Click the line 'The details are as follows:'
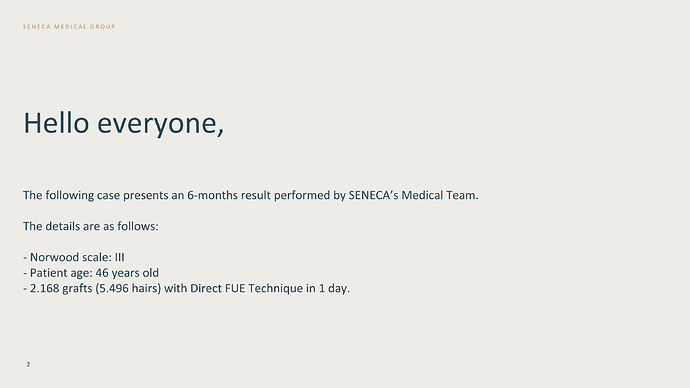 tap(91, 226)
